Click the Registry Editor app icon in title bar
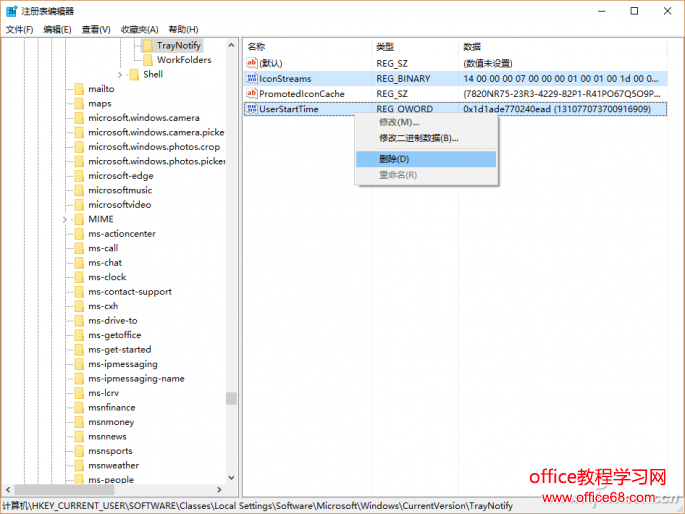Viewport: 685px width, 514px height. [x=11, y=11]
